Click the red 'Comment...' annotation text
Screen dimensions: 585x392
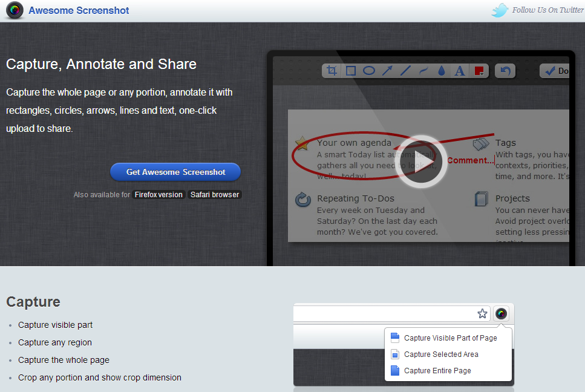click(x=471, y=160)
